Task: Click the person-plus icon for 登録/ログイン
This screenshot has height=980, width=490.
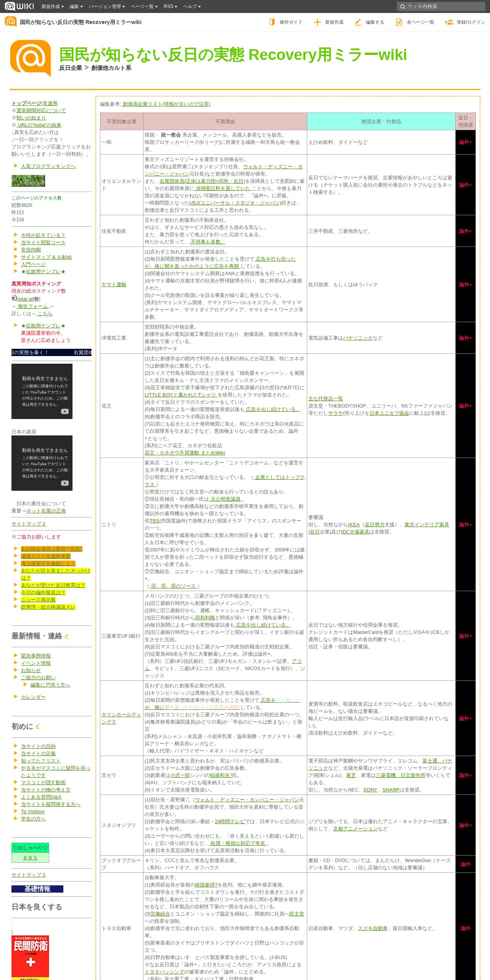Action: tap(449, 22)
